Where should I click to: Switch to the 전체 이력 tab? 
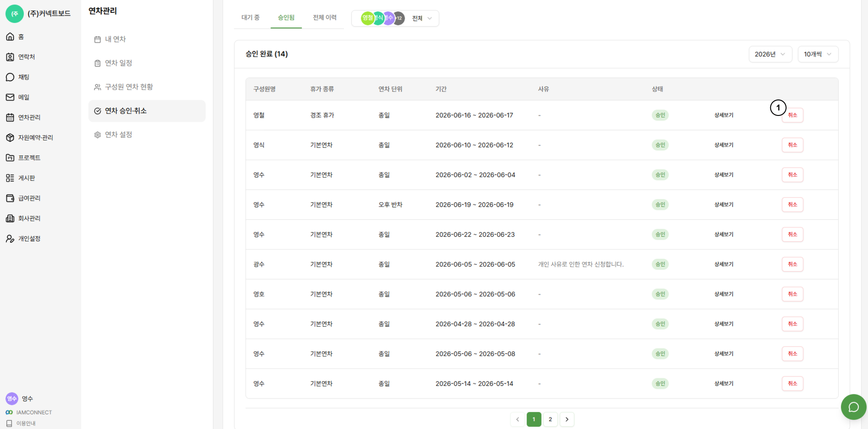(x=324, y=17)
